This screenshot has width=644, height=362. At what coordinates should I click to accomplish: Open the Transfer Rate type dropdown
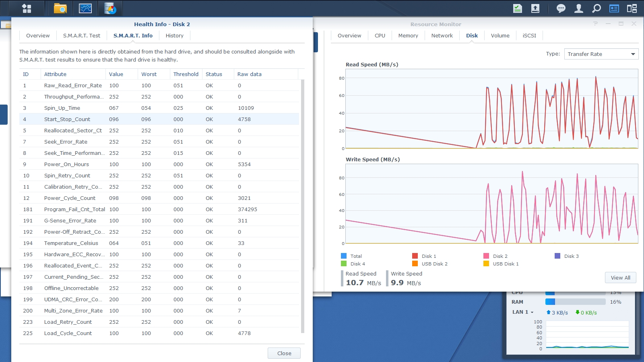pos(601,54)
